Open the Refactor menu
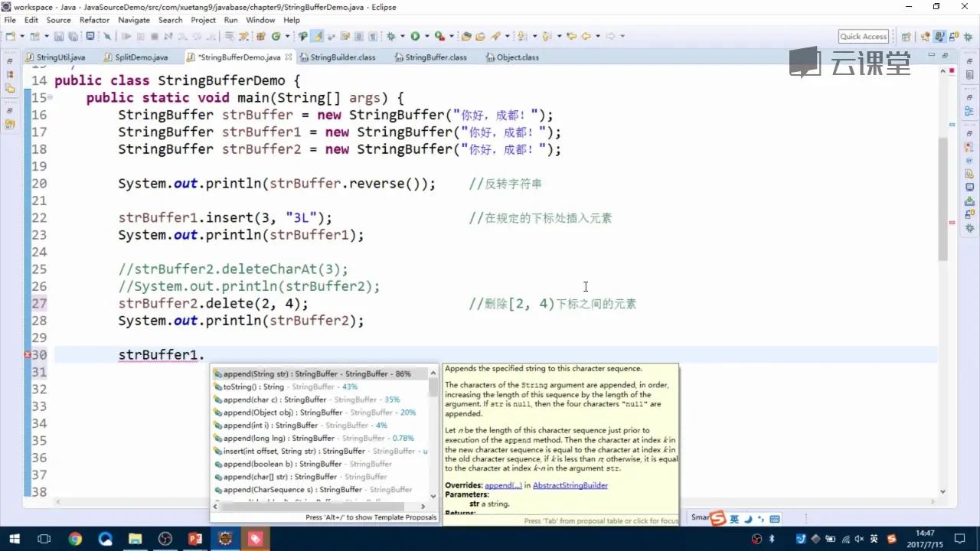 94,20
